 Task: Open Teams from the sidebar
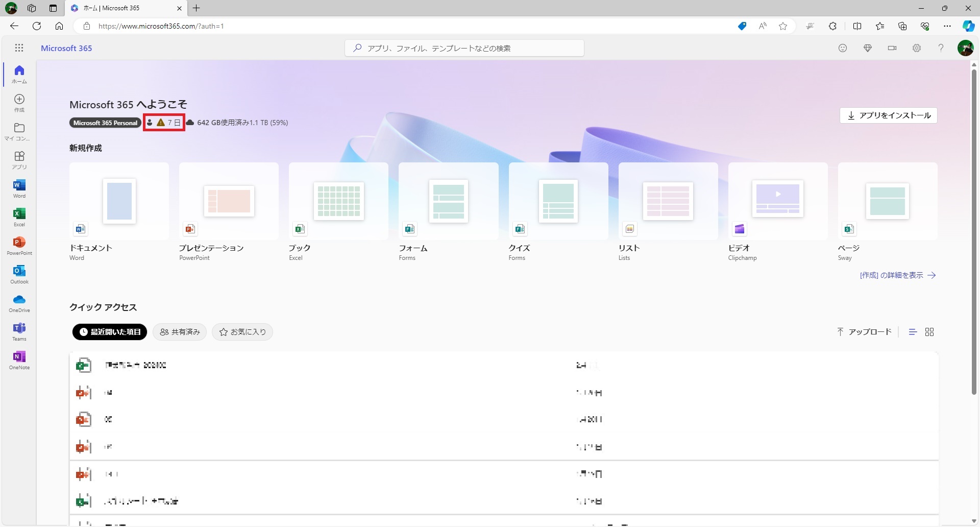pos(19,331)
